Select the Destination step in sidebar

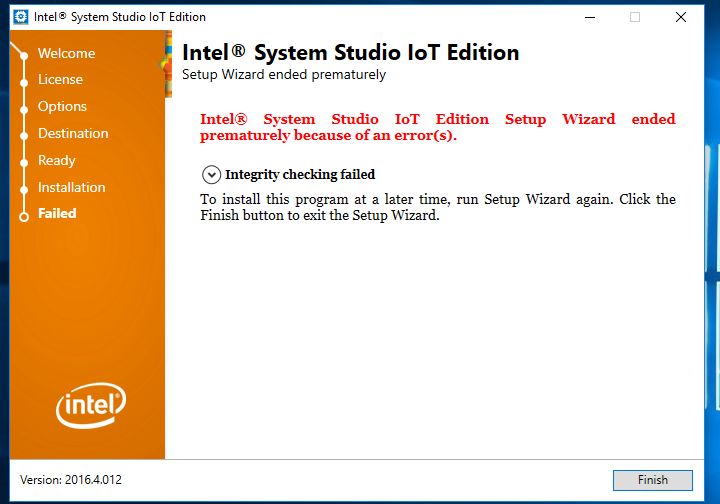[73, 134]
